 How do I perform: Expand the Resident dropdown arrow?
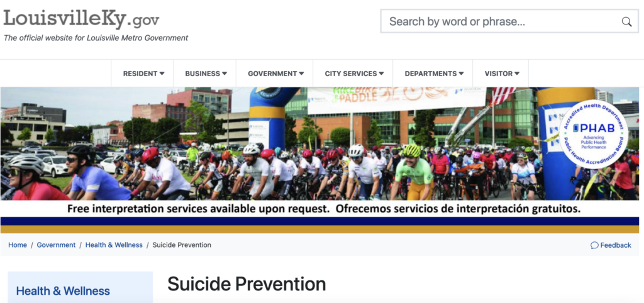coord(162,74)
